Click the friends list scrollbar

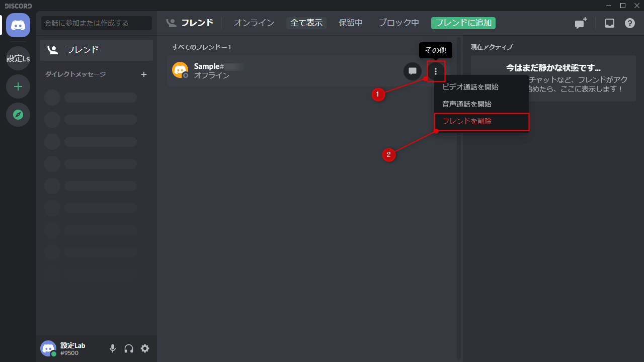click(x=459, y=198)
